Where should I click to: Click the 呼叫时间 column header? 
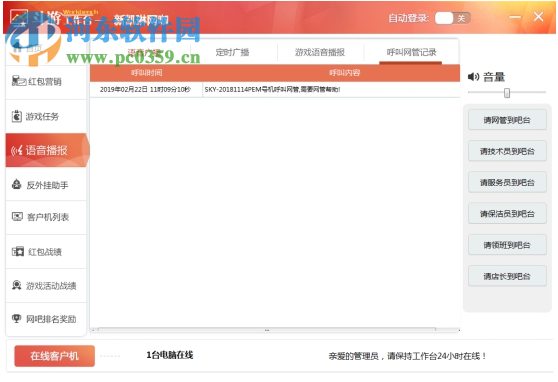pyautogui.click(x=146, y=73)
